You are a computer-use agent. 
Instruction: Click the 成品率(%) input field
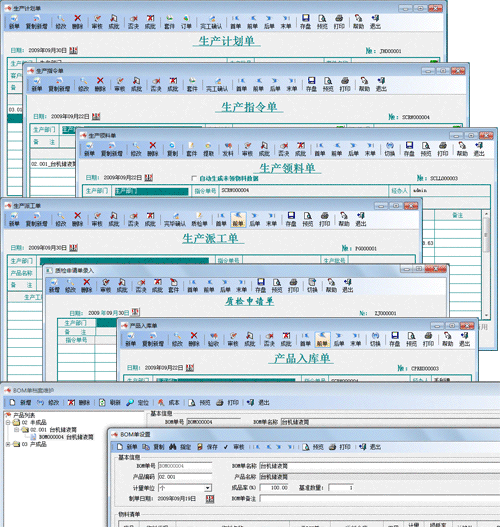[274, 488]
